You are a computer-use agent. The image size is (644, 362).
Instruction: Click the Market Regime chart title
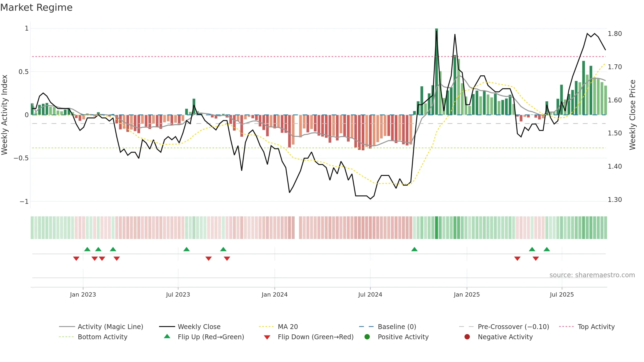36,8
